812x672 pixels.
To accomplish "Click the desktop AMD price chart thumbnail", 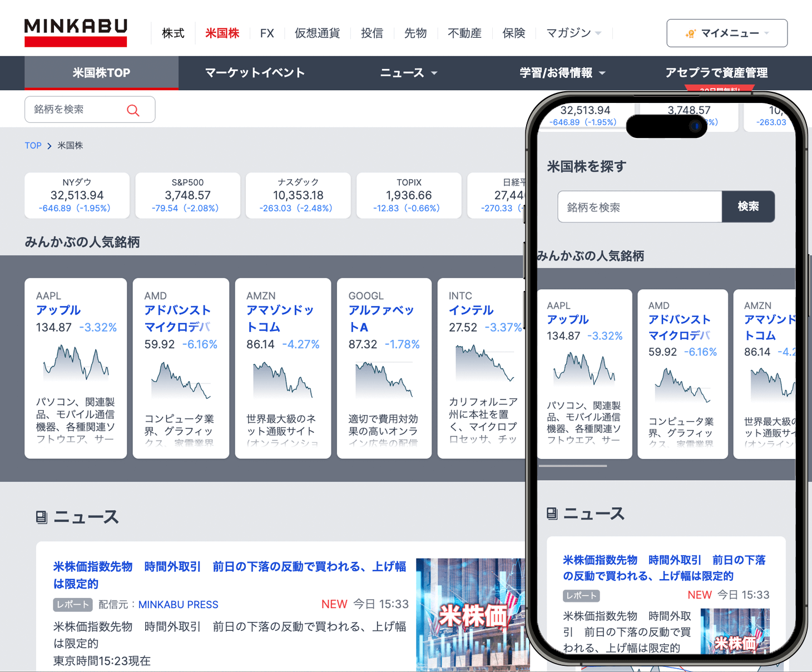I will tap(181, 381).
